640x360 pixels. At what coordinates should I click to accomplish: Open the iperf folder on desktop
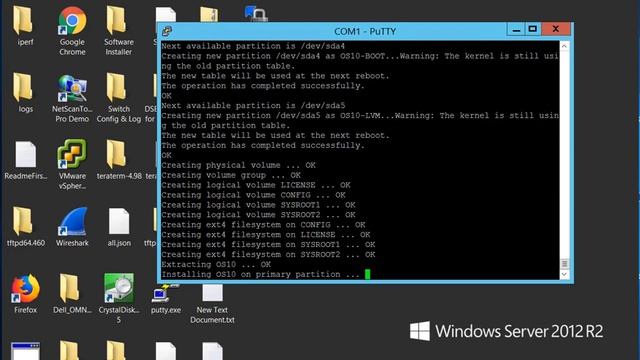point(24,25)
